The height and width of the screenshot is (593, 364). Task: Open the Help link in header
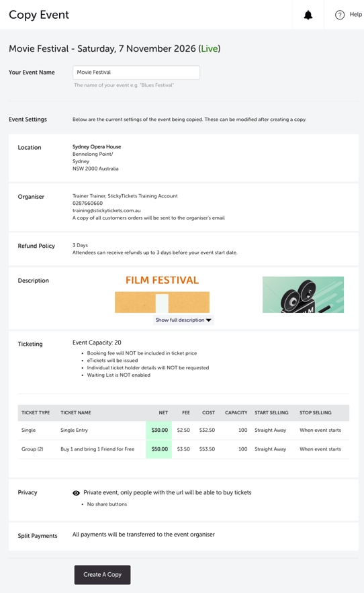click(356, 14)
